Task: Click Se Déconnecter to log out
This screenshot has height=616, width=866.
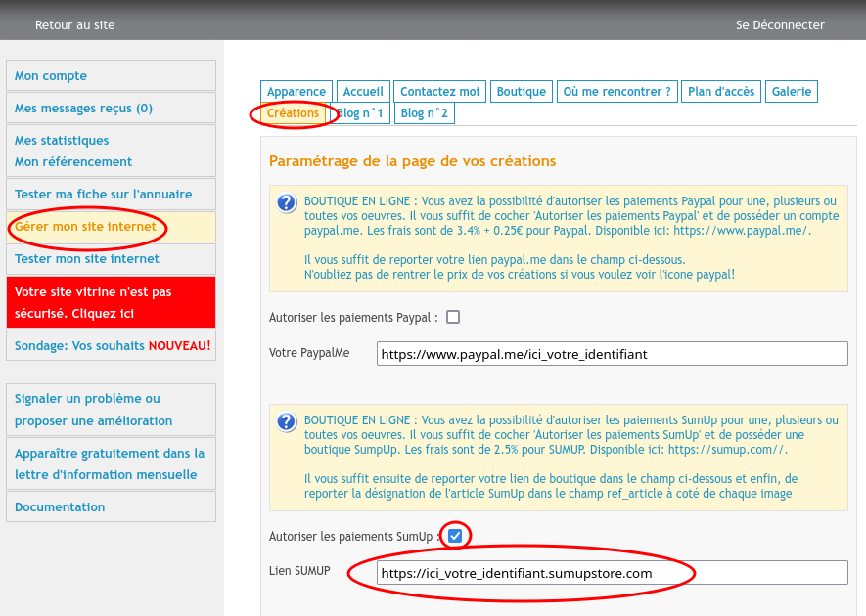Action: coord(780,25)
